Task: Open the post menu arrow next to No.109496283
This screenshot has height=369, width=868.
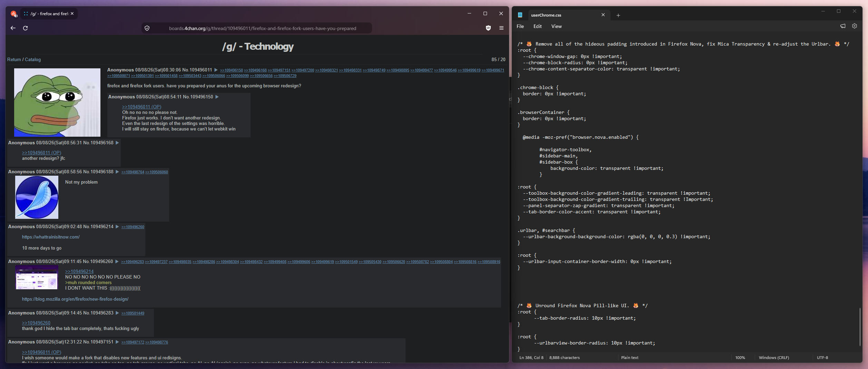Action: pyautogui.click(x=117, y=313)
